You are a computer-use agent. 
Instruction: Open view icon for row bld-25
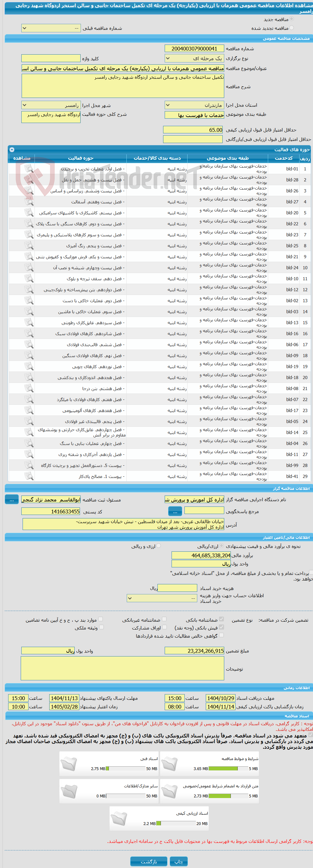29,246
